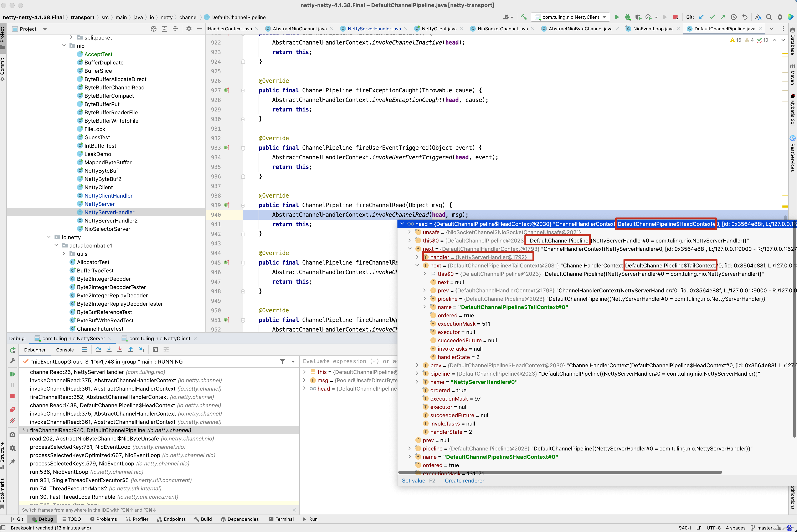Open the View Breakpoints icon

pos(12,410)
